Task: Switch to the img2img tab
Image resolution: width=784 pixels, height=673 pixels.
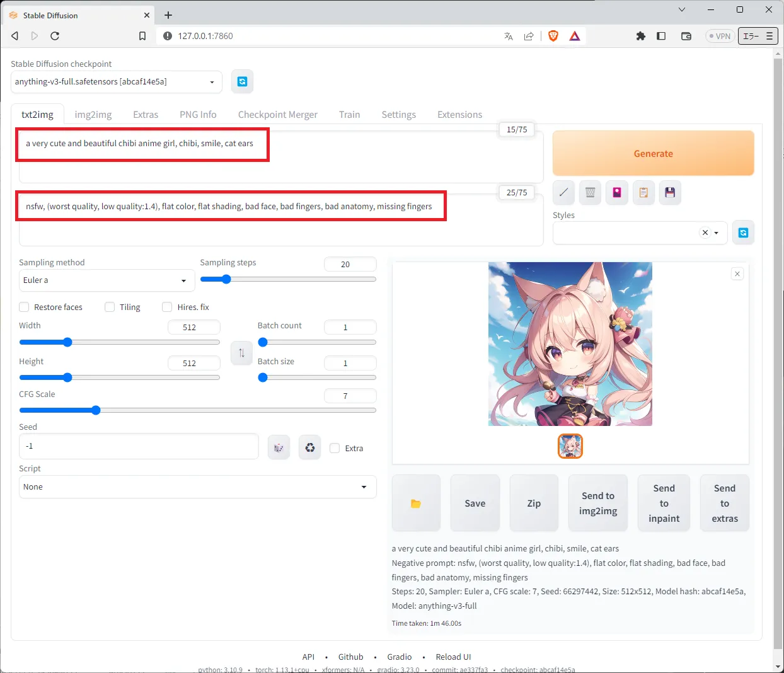Action: [93, 115]
